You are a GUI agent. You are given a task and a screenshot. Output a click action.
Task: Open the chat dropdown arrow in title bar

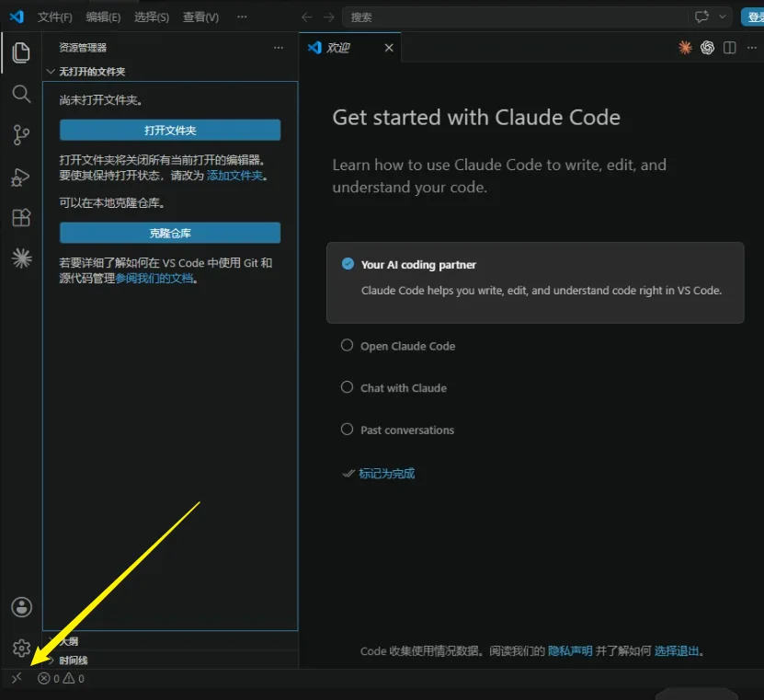(723, 17)
